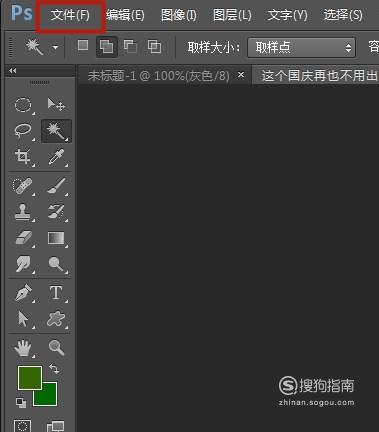Open the 图层(L) menu
The height and width of the screenshot is (432, 379).
point(232,15)
